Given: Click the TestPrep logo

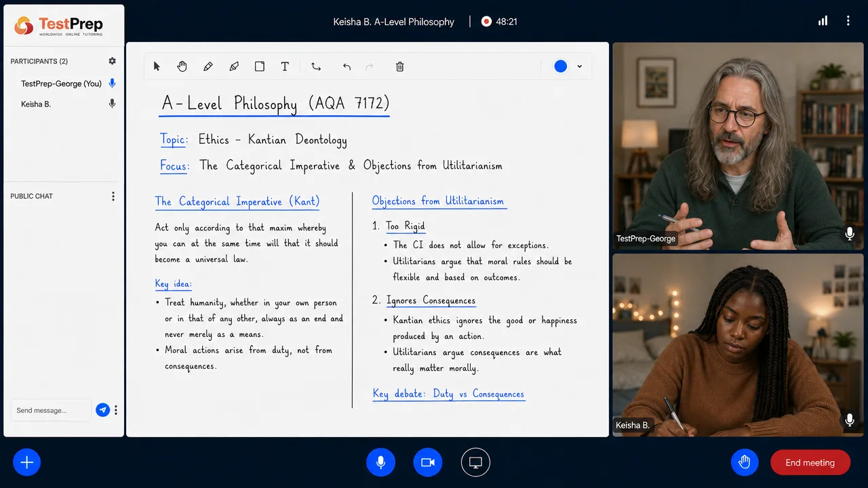Looking at the screenshot, I should click(x=59, y=26).
